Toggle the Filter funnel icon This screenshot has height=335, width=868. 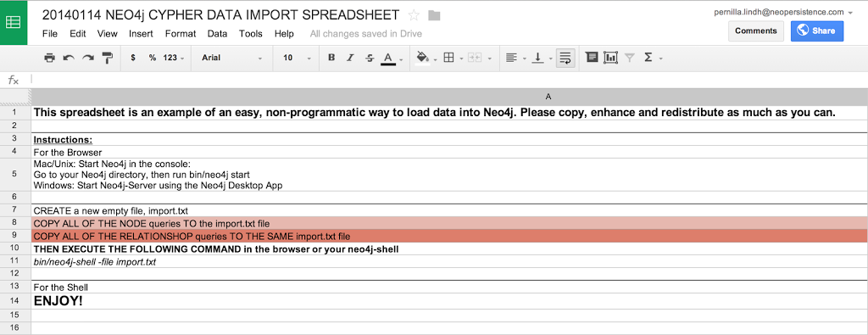point(630,57)
